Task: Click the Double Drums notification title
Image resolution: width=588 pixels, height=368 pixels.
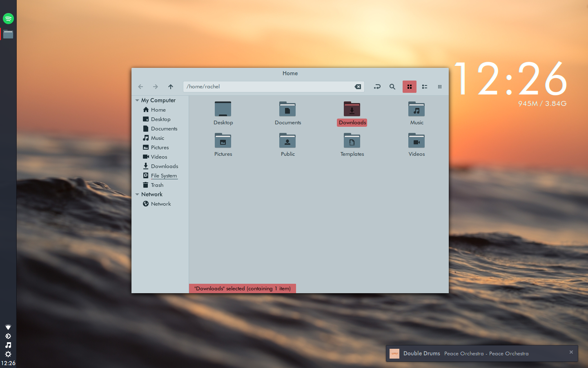Action: point(422,353)
